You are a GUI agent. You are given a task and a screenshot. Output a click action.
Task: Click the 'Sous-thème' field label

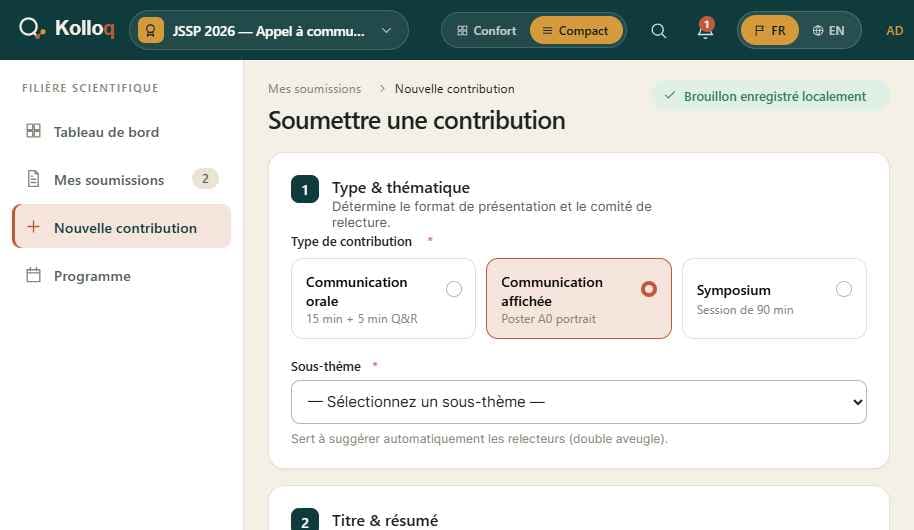pyautogui.click(x=325, y=366)
